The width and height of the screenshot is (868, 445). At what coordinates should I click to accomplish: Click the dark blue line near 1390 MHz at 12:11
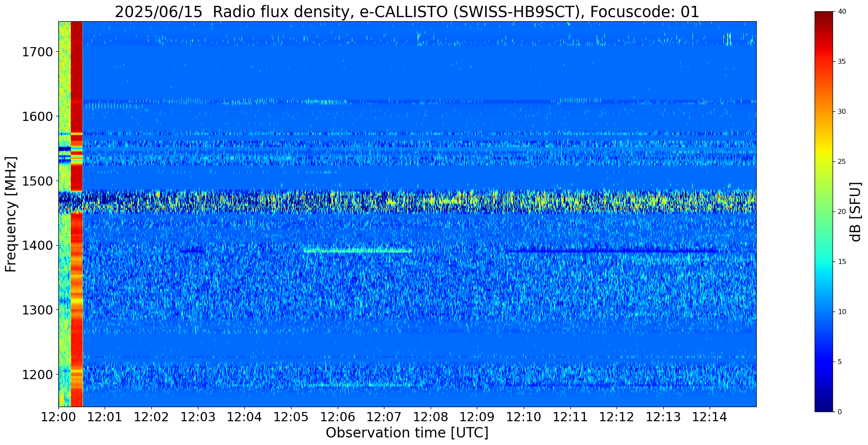(612, 251)
